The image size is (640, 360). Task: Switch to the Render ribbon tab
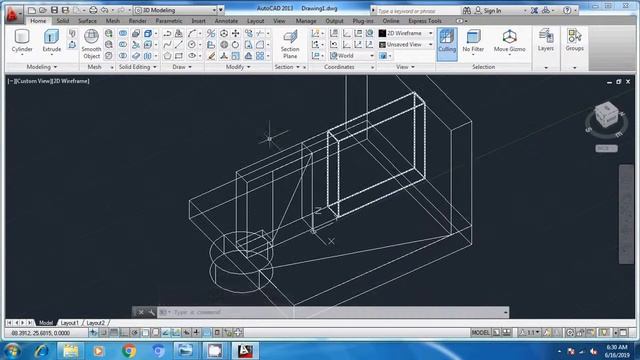[138, 21]
